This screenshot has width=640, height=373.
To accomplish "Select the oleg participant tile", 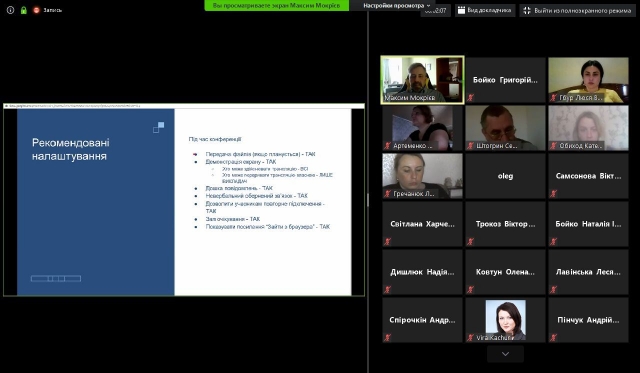I will click(505, 176).
